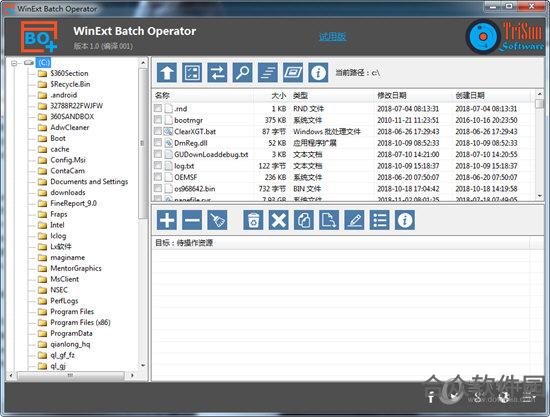
Task: Click the file list scrollbar down arrow
Action: [539, 196]
